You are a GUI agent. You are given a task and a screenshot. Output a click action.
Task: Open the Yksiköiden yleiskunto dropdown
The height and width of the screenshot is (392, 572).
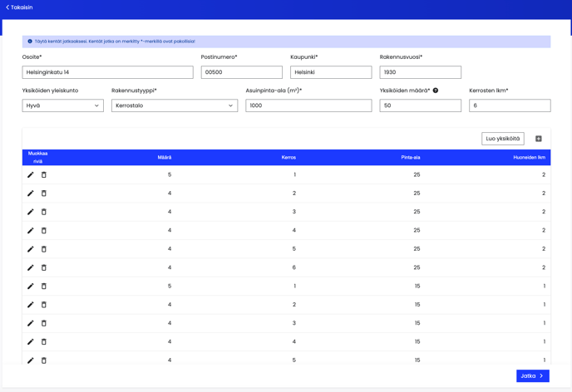(x=62, y=105)
